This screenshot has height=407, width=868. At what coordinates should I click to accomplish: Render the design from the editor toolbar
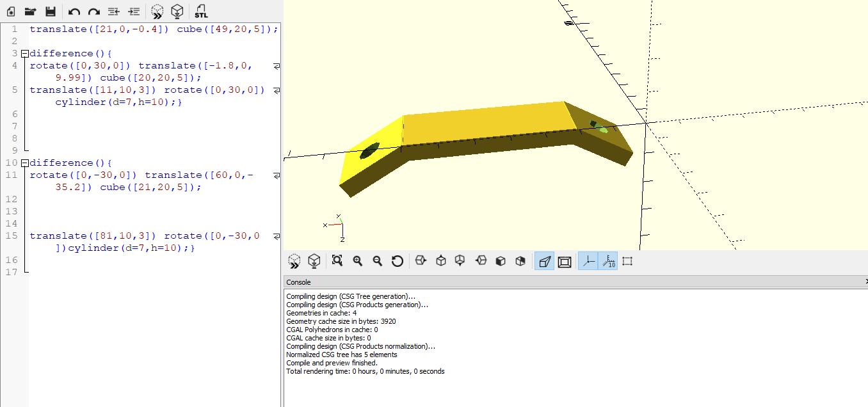(x=178, y=12)
